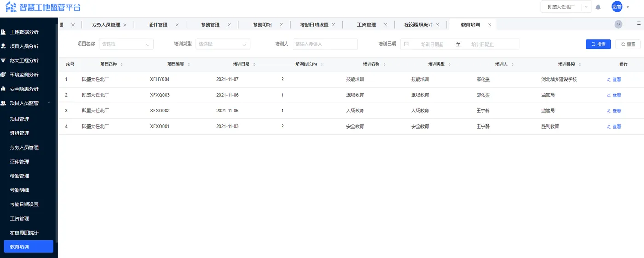Sort by 项目名称 column arrows
Viewport: 644px width, 258px height.
coord(121,64)
